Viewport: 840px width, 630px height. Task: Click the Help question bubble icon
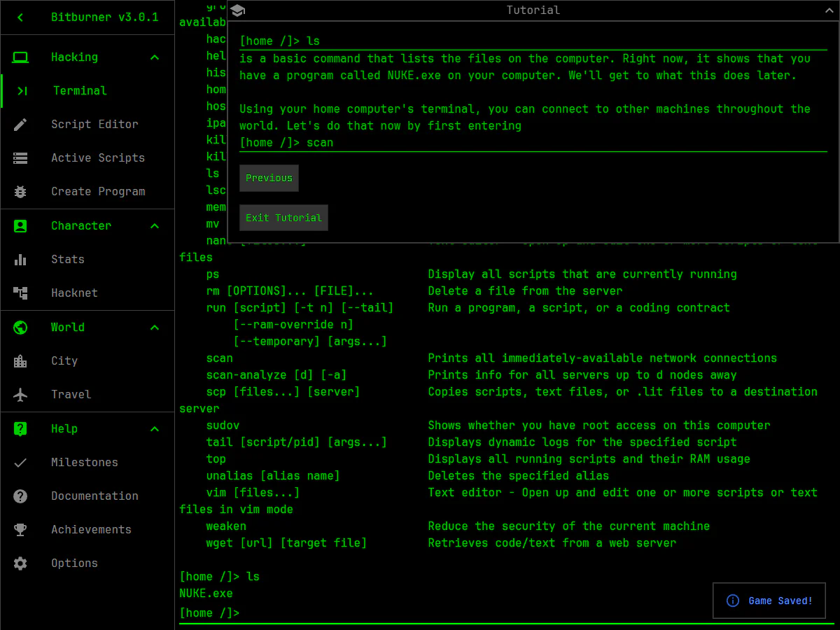tap(20, 429)
